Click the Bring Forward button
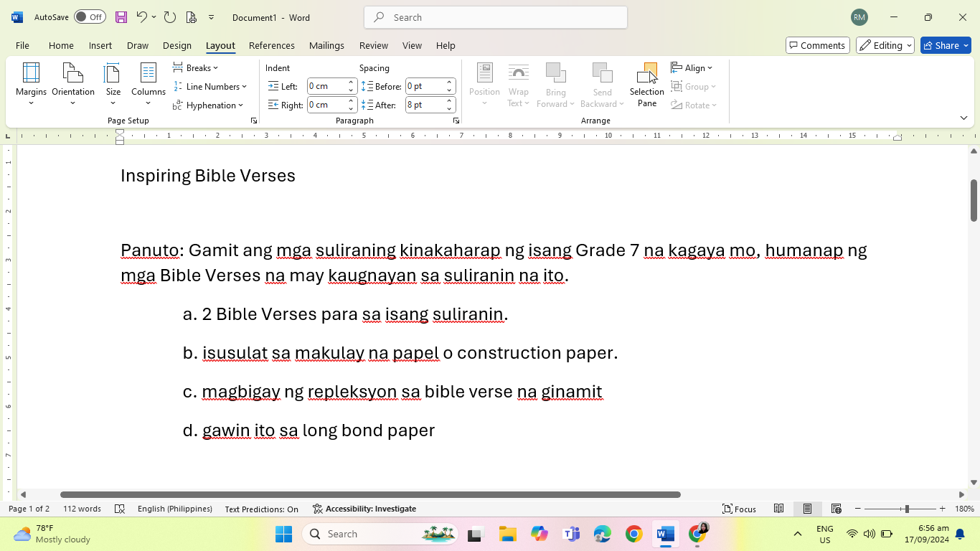The width and height of the screenshot is (980, 551). (x=556, y=85)
